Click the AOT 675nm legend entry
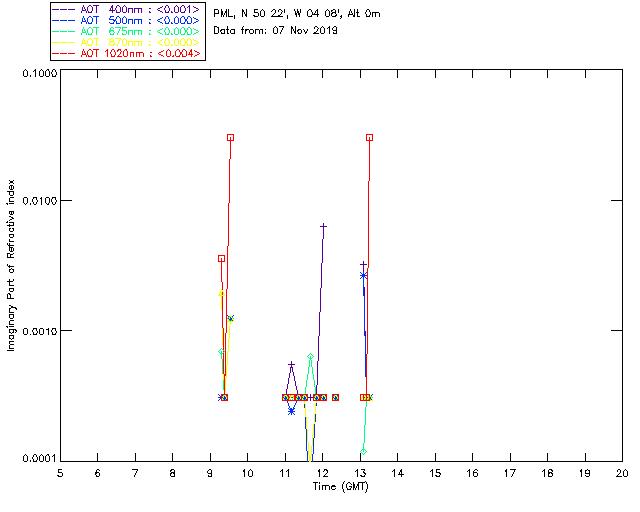The height and width of the screenshot is (512, 640). pos(126,31)
